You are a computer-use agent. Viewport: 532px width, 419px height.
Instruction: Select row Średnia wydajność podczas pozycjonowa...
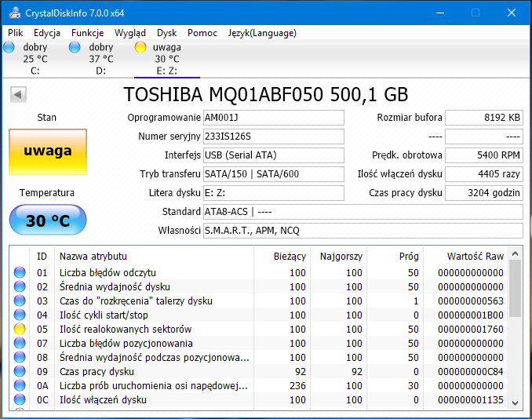[x=258, y=358]
